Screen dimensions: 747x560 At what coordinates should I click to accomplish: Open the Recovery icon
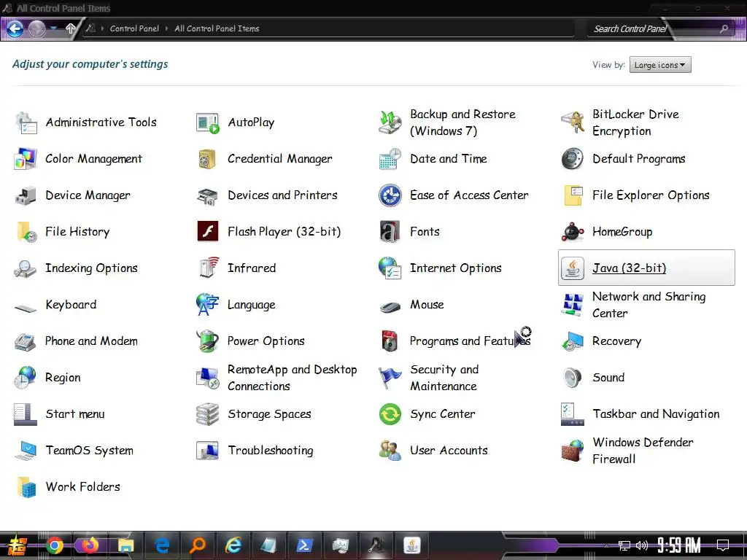click(573, 341)
